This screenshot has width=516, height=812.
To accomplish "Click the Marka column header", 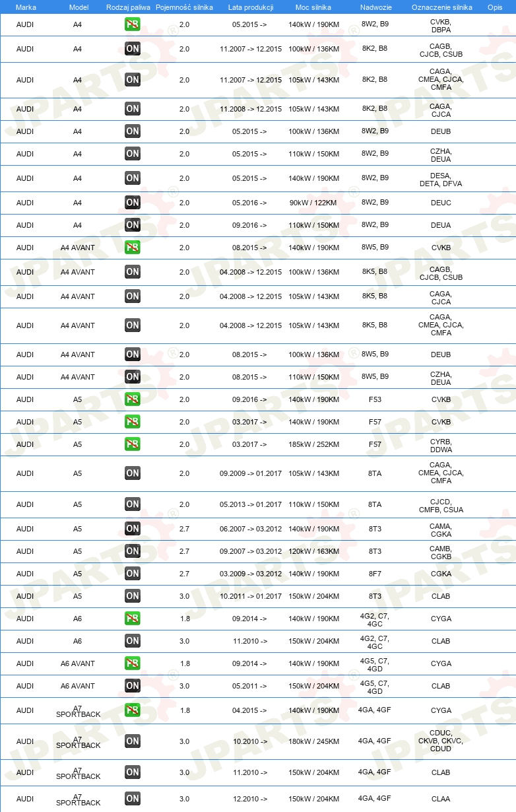I will (26, 7).
